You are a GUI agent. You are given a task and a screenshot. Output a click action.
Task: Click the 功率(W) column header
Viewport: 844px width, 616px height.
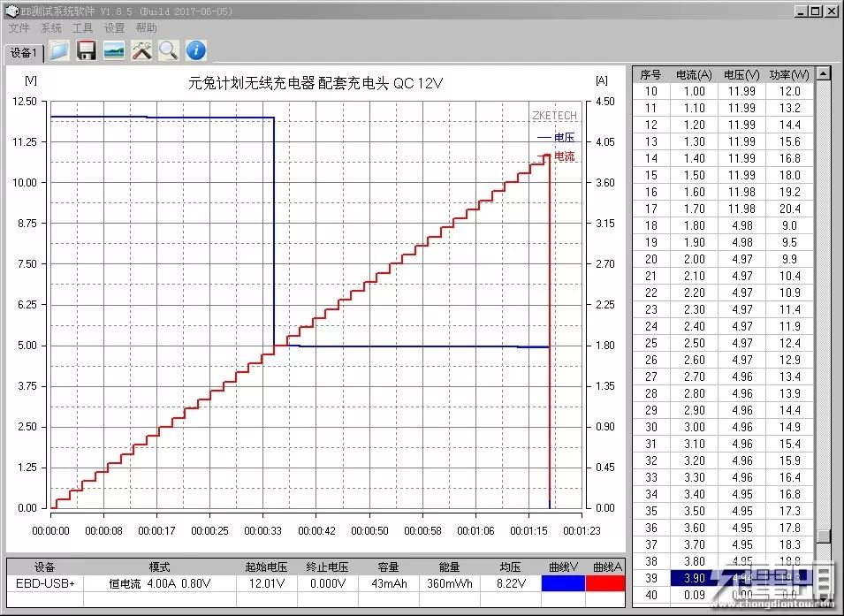[x=789, y=75]
